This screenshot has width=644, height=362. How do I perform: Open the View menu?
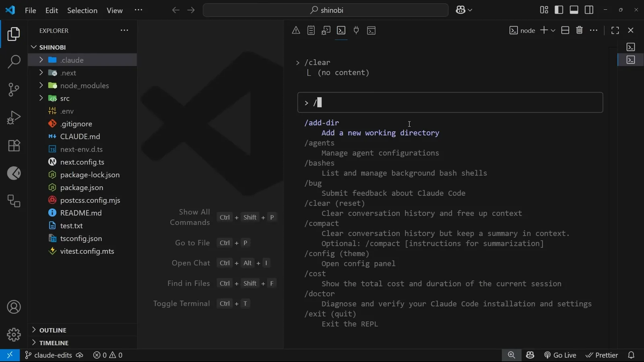tap(115, 10)
